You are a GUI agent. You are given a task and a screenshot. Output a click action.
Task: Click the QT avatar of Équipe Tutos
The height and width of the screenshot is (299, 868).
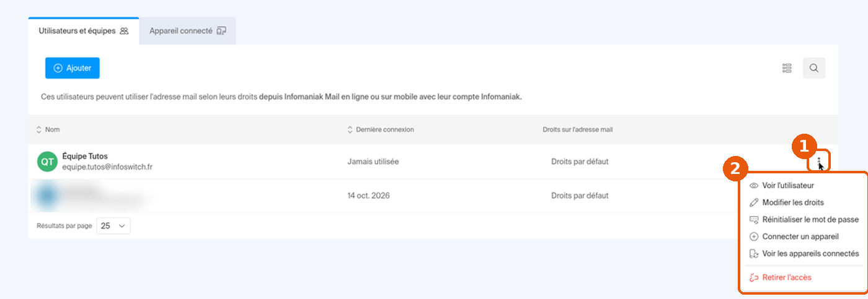(47, 162)
